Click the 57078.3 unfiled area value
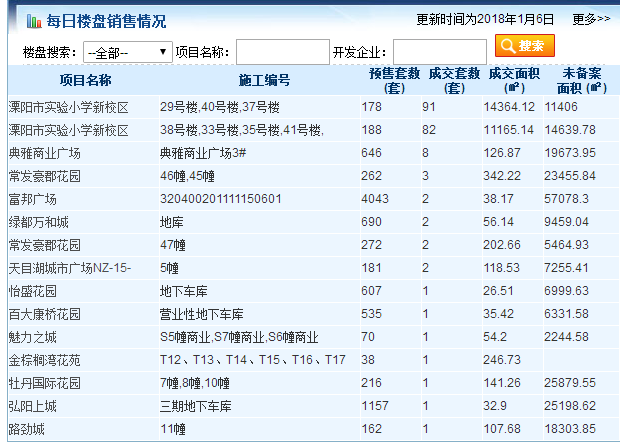 click(x=566, y=199)
